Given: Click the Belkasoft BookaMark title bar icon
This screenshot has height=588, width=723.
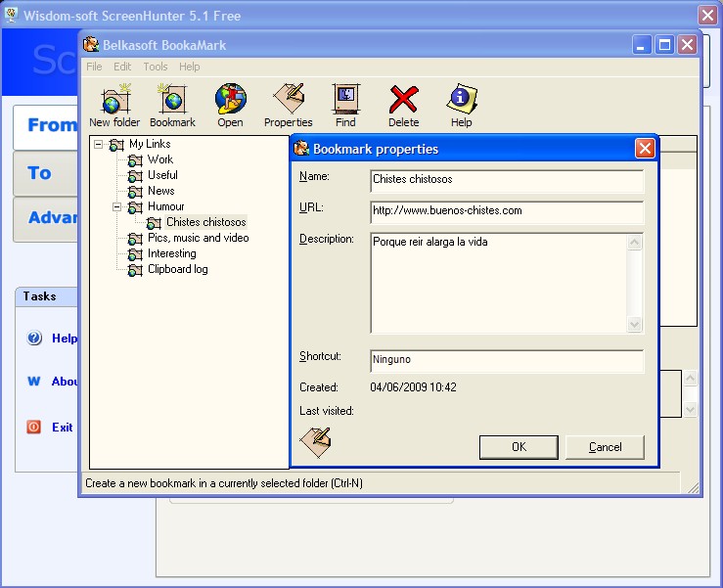Looking at the screenshot, I should point(91,45).
